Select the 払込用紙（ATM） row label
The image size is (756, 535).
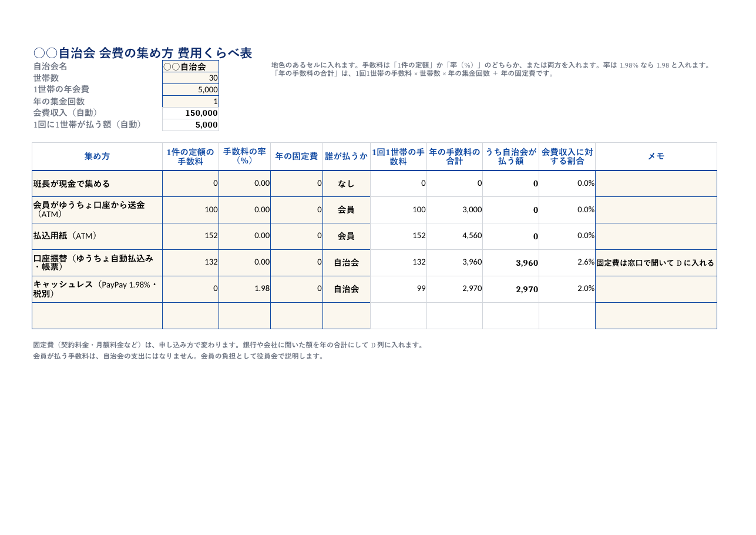pyautogui.click(x=97, y=236)
